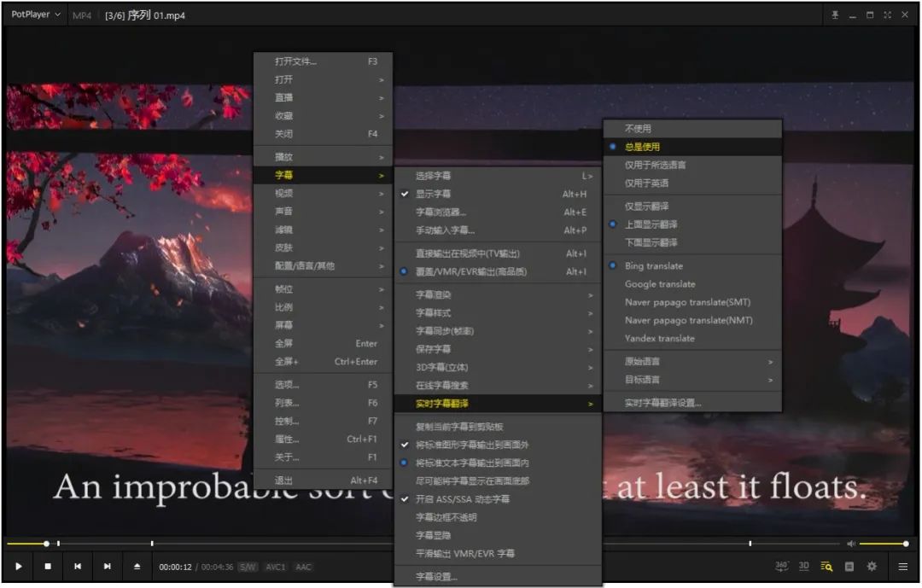Click the Play button

[19, 567]
